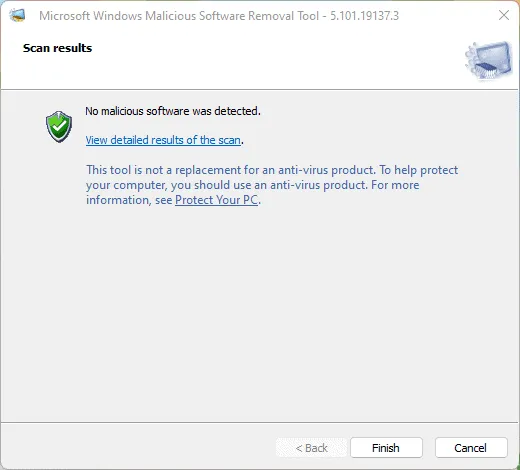Image resolution: width=520 pixels, height=470 pixels.
Task: Close the dialog with the X icon
Action: (x=504, y=15)
